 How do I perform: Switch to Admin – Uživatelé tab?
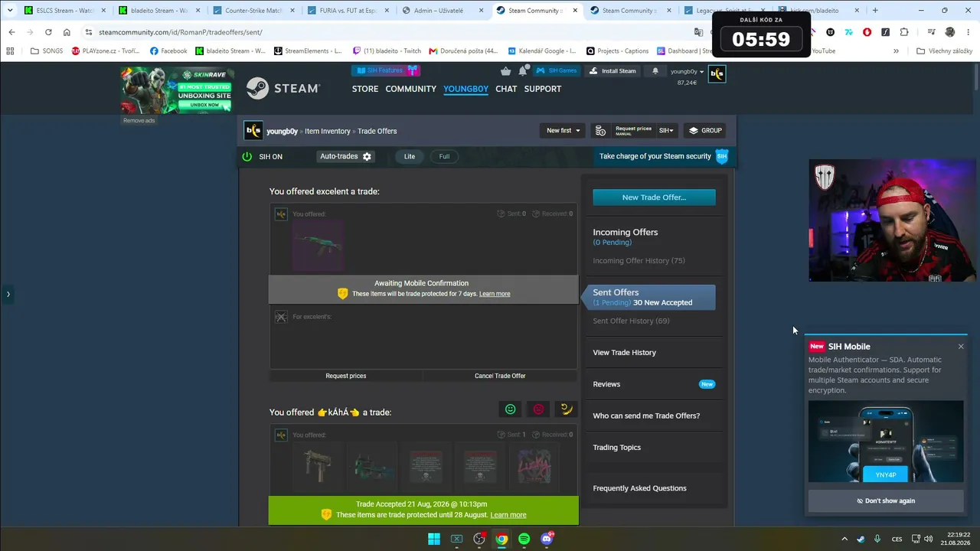coord(443,11)
